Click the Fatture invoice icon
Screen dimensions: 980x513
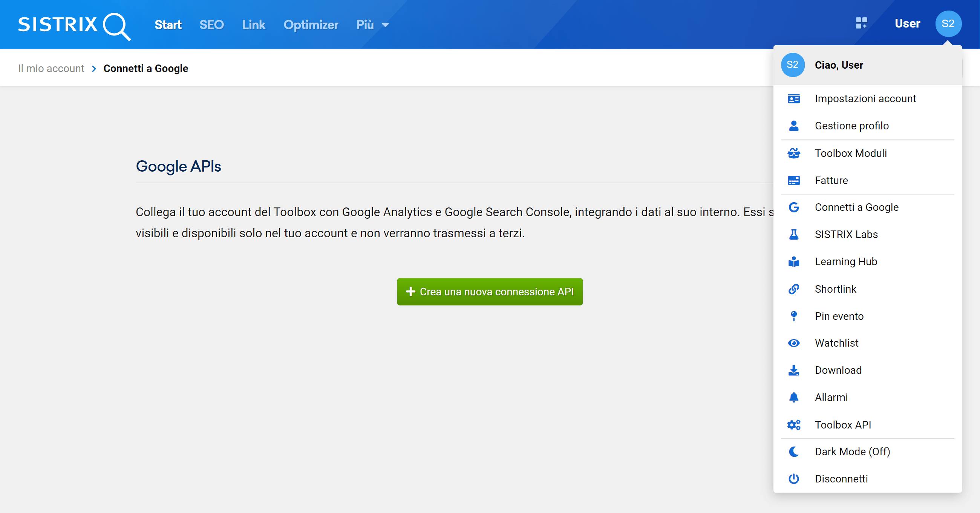pyautogui.click(x=793, y=181)
